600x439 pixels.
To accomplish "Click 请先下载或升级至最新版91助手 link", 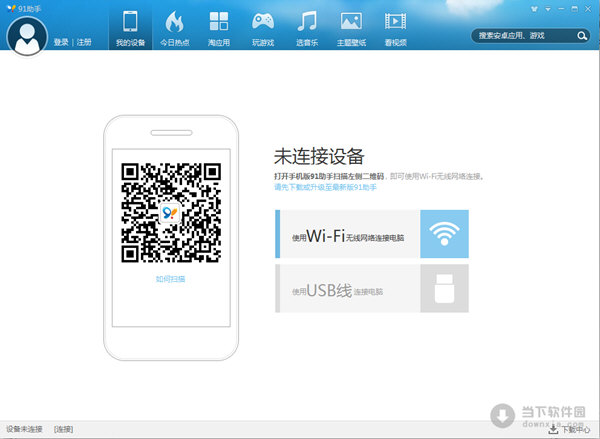I will point(325,187).
